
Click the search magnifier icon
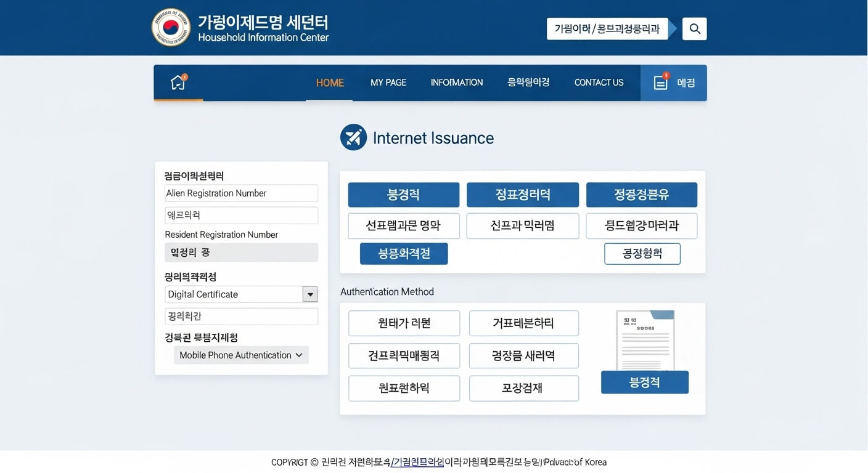(694, 28)
